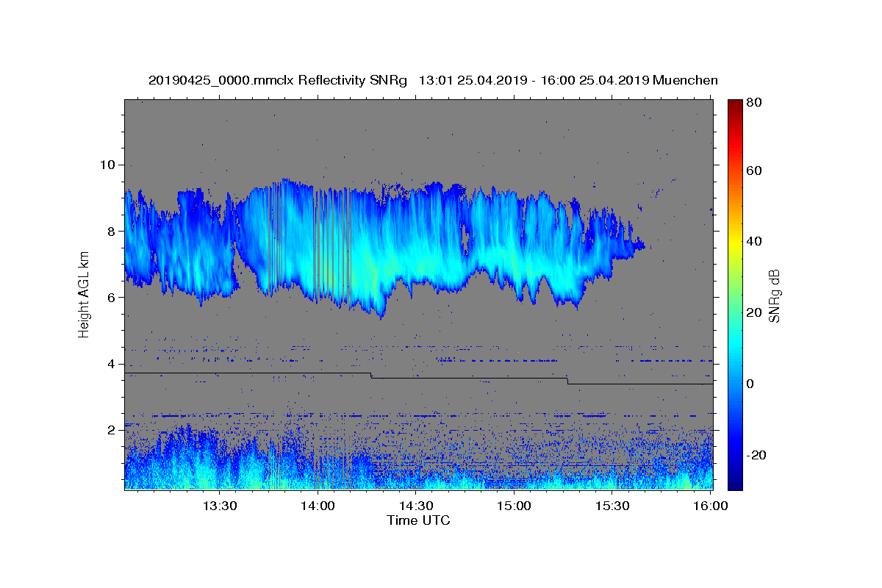Click the height axis label 10
882x588 pixels.
(110, 165)
